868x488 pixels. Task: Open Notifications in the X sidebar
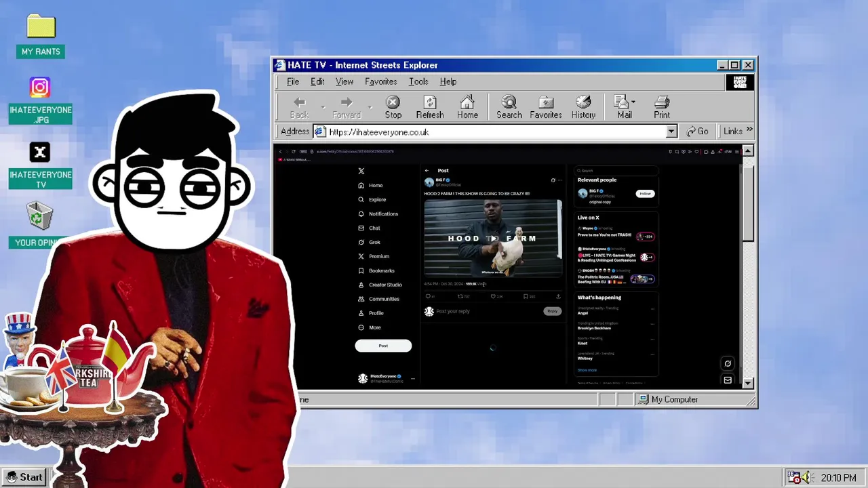point(378,213)
